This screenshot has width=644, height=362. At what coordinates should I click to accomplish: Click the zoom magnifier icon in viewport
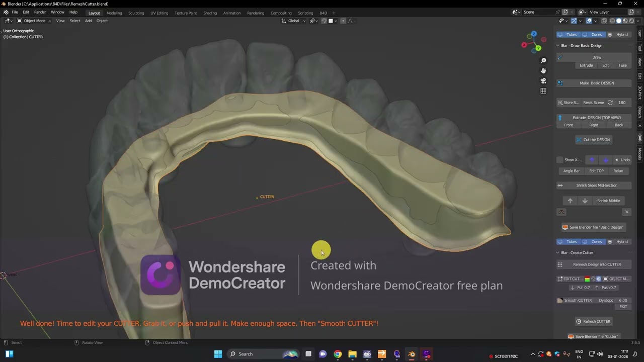[x=543, y=61]
